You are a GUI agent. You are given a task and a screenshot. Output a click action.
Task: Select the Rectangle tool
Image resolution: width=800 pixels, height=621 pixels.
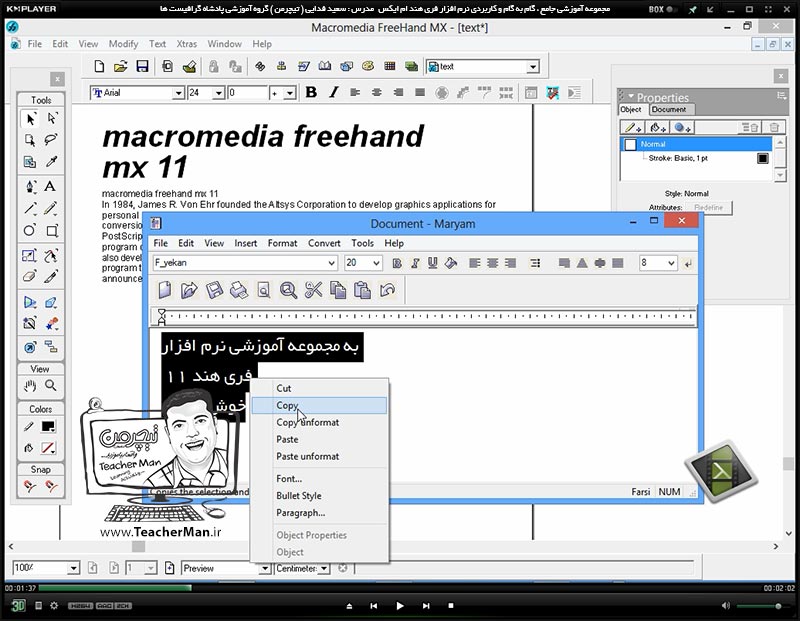[52, 231]
